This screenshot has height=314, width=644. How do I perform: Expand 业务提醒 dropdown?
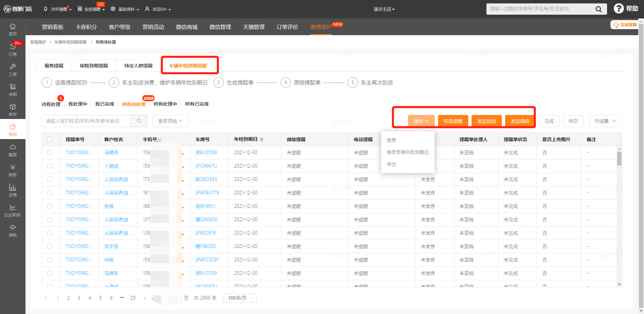point(91,9)
